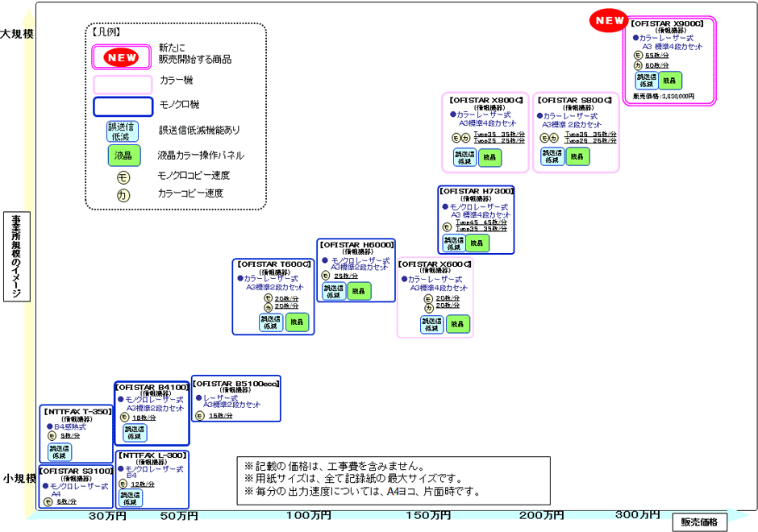The height and width of the screenshot is (532, 758).
Task: Click the 誤送信低減 badge on the OFISTAR T600C card
Action: point(271,322)
